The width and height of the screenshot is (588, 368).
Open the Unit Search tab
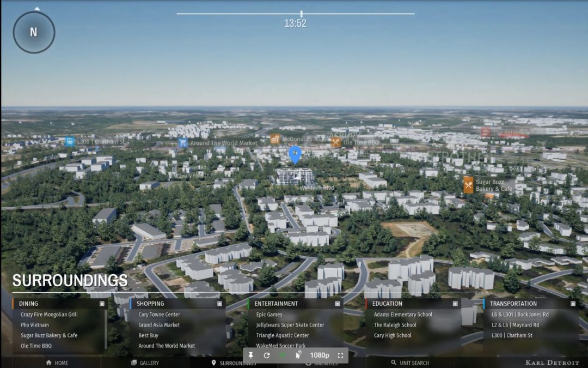pyautogui.click(x=409, y=363)
